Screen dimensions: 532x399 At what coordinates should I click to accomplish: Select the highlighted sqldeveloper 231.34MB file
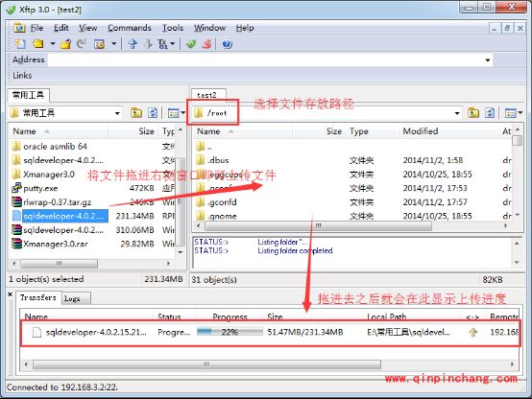60,216
